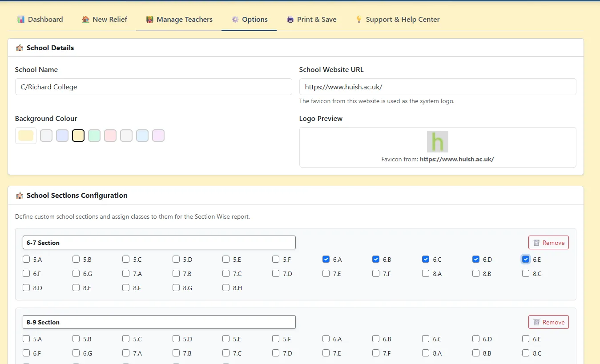The width and height of the screenshot is (600, 364).
Task: Click the Dashboard chart icon
Action: (21, 20)
